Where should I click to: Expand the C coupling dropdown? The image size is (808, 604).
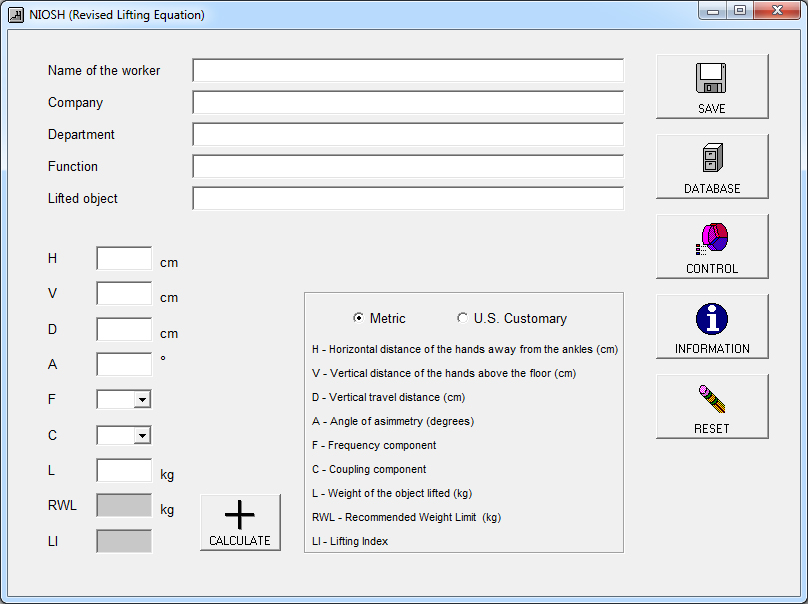pyautogui.click(x=142, y=435)
